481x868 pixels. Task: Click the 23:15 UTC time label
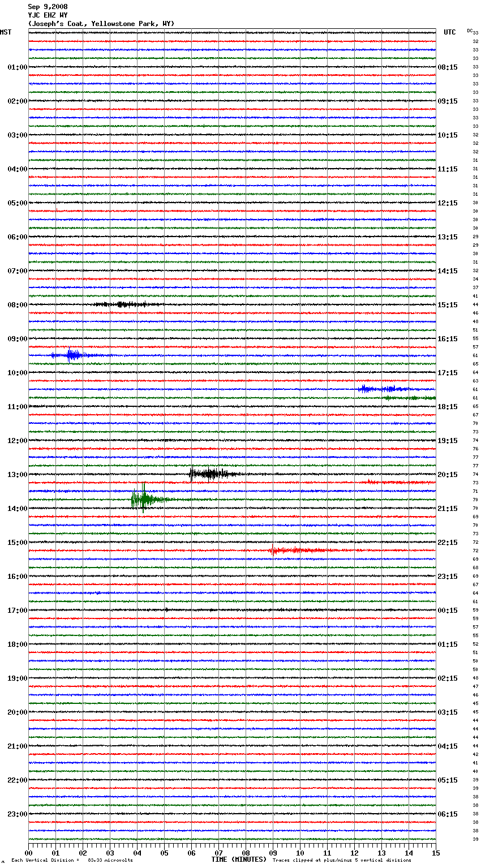pos(448,577)
